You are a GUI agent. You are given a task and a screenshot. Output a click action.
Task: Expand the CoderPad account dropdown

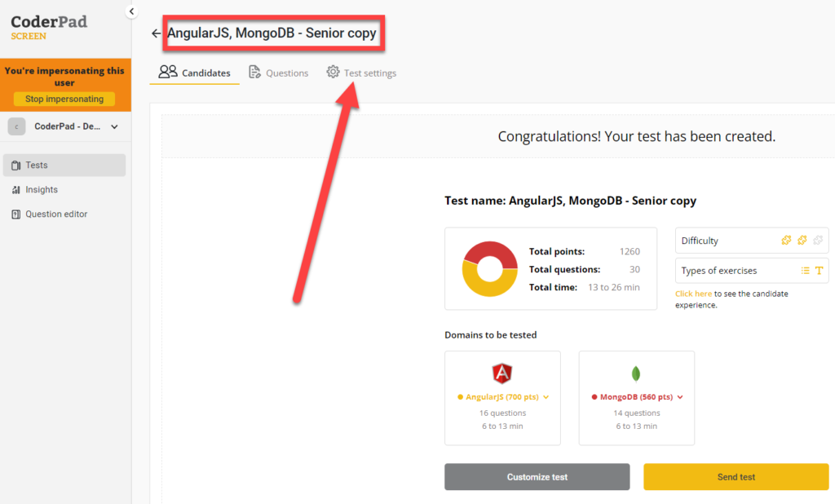pos(114,126)
